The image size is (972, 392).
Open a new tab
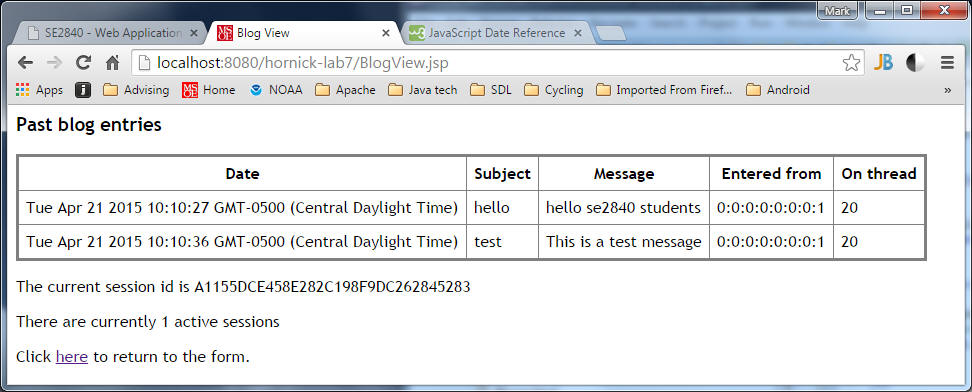611,34
